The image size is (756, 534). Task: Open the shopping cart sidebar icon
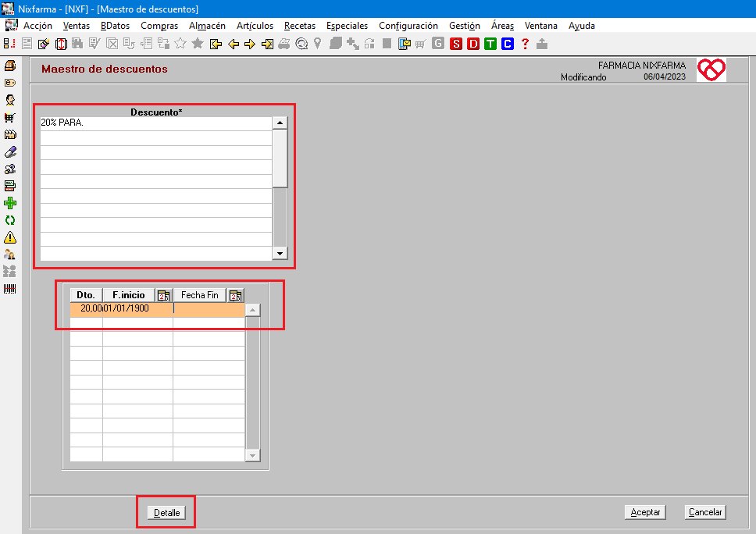point(10,117)
